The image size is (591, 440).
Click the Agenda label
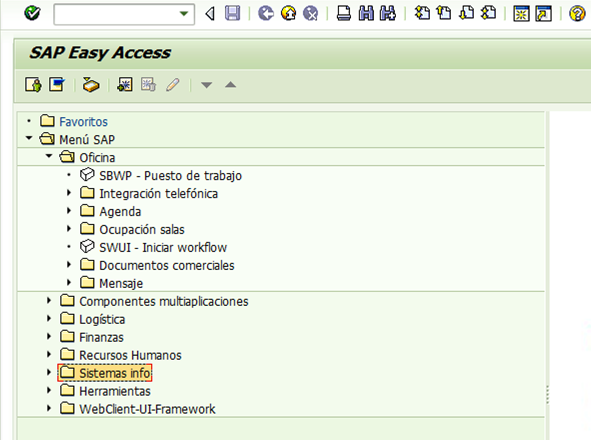(x=120, y=212)
